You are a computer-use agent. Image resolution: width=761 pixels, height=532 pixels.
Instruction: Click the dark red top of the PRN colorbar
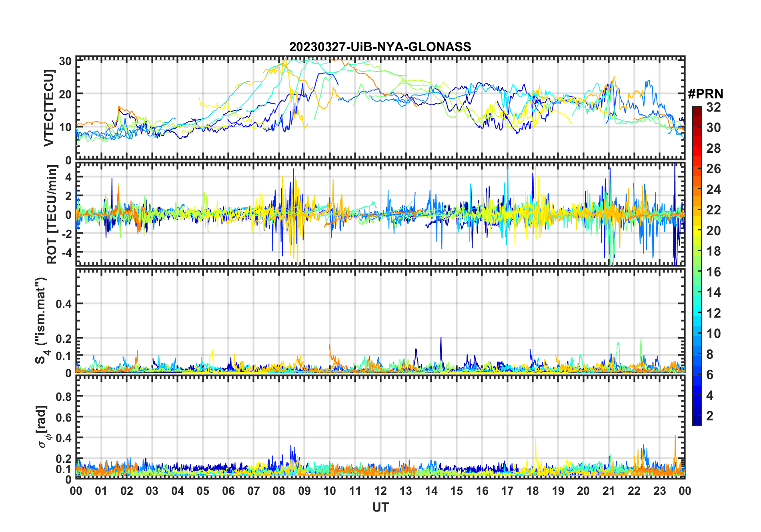tap(697, 110)
